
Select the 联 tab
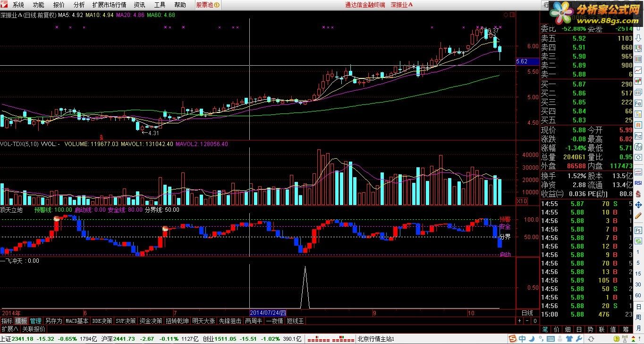click(x=602, y=329)
